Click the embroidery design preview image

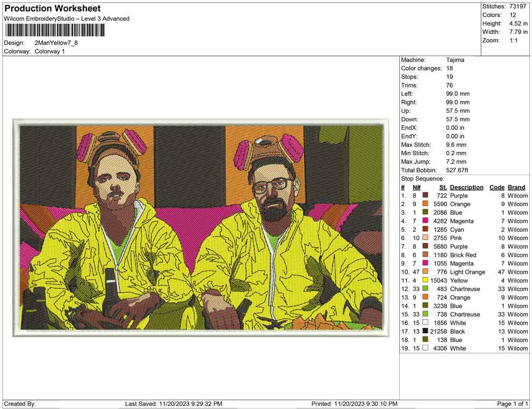point(200,228)
